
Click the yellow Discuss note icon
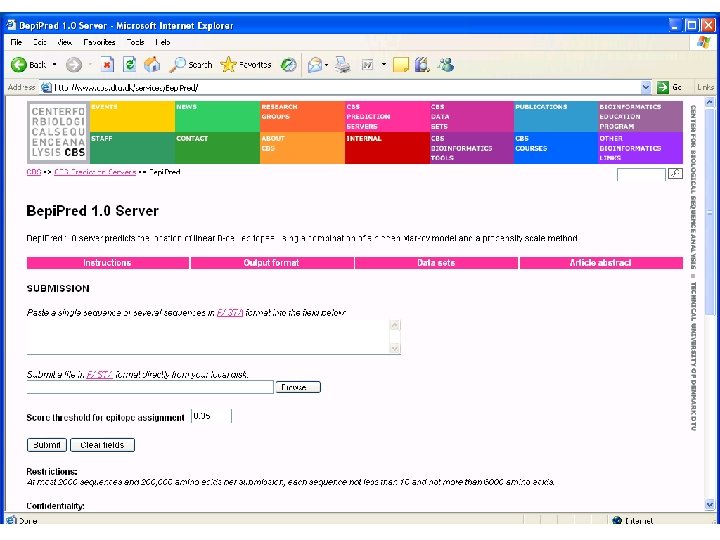click(x=400, y=65)
